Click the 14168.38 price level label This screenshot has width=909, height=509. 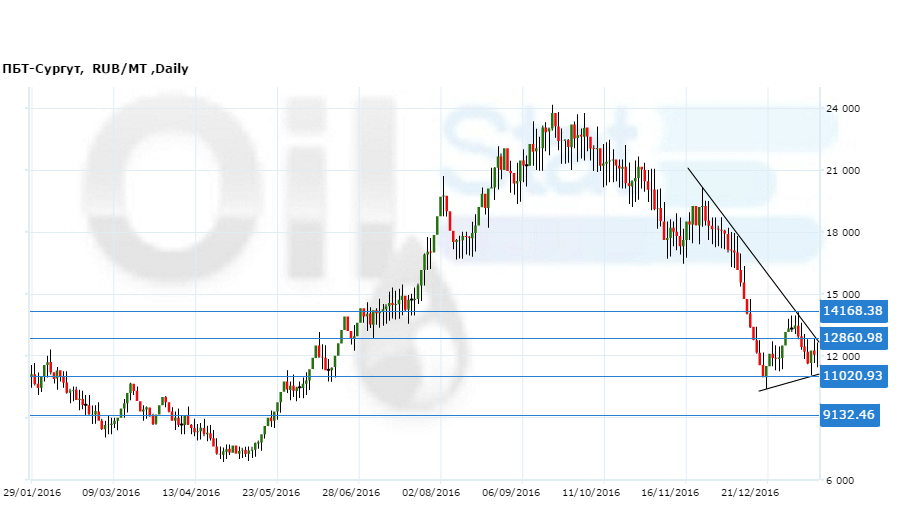point(852,312)
